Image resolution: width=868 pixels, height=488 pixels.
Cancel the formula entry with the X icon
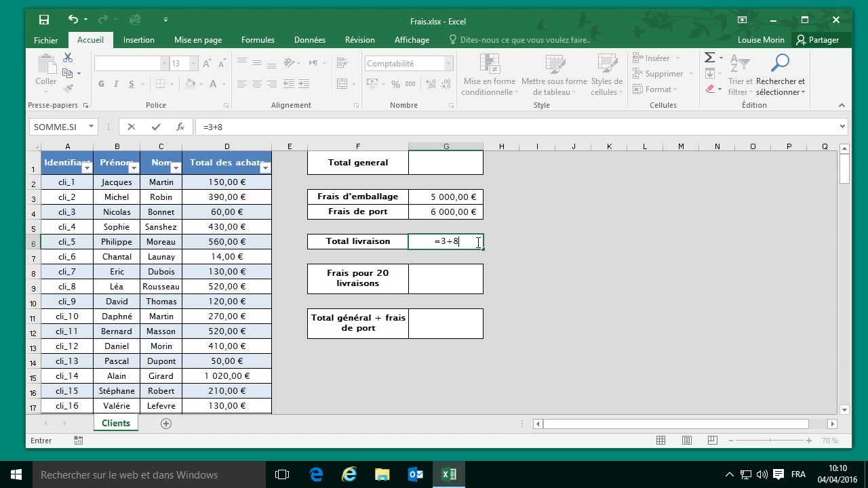132,127
